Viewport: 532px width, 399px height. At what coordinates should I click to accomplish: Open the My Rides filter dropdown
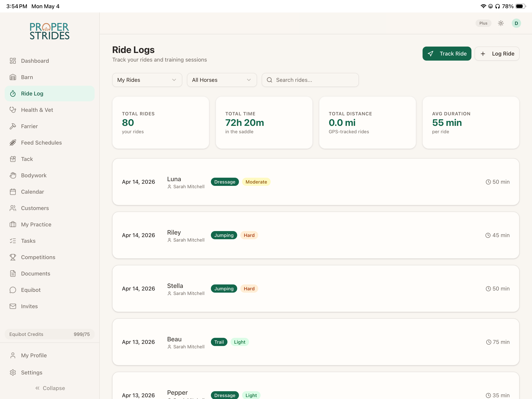[147, 80]
